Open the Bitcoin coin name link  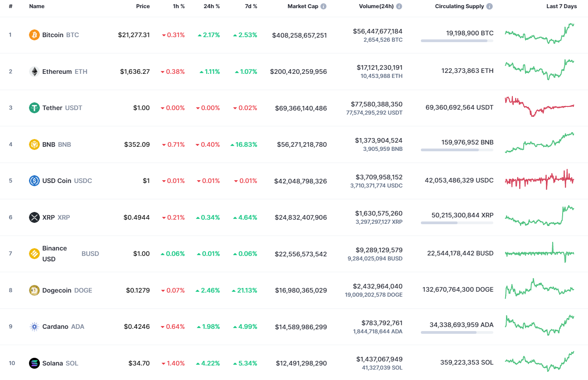[53, 34]
